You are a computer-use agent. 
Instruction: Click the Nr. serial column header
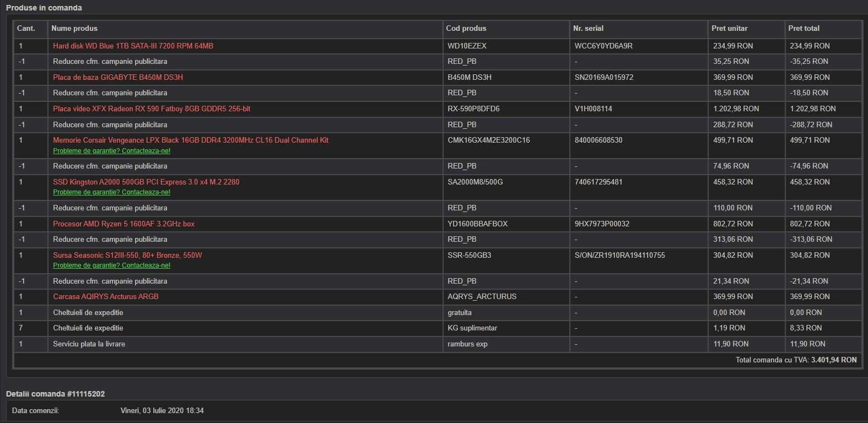coord(588,28)
